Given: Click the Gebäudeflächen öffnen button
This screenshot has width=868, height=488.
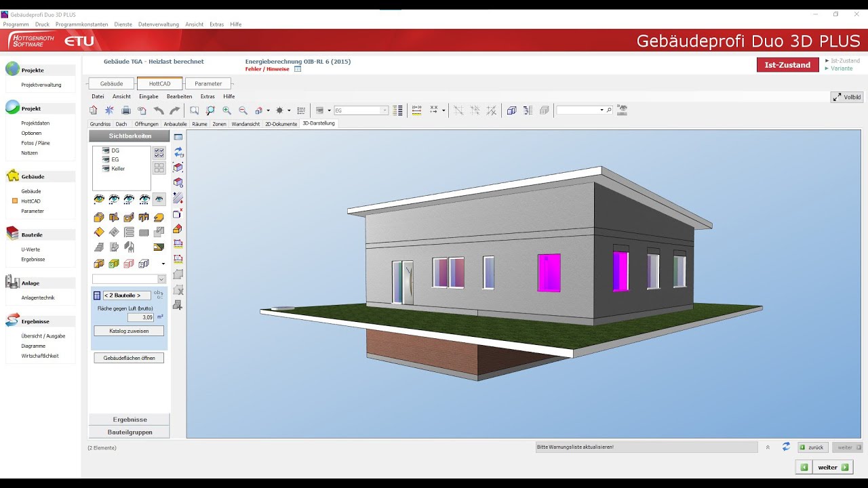Looking at the screenshot, I should coord(129,358).
